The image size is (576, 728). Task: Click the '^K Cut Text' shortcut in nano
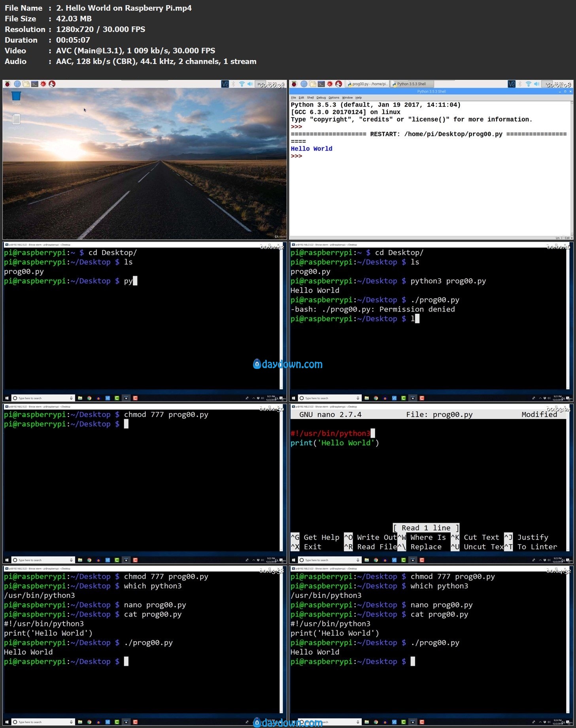click(475, 538)
